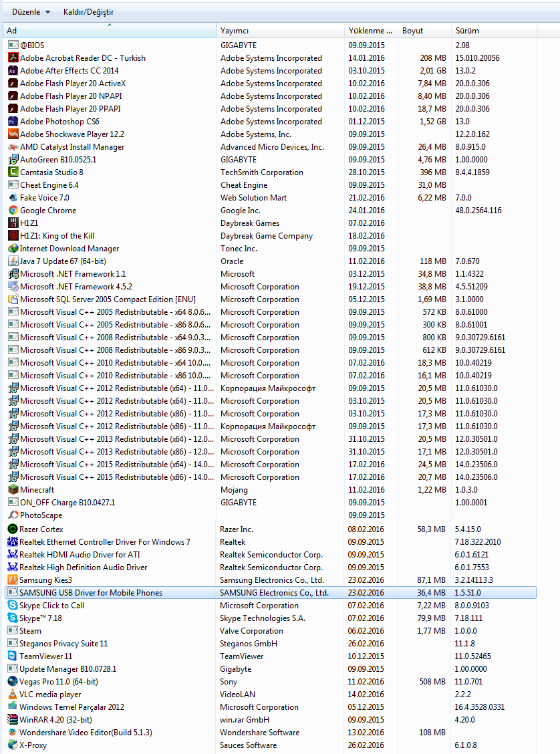This screenshot has width=560, height=754.
Task: Click Adobe Photoshop CS6 icon
Action: [x=13, y=121]
